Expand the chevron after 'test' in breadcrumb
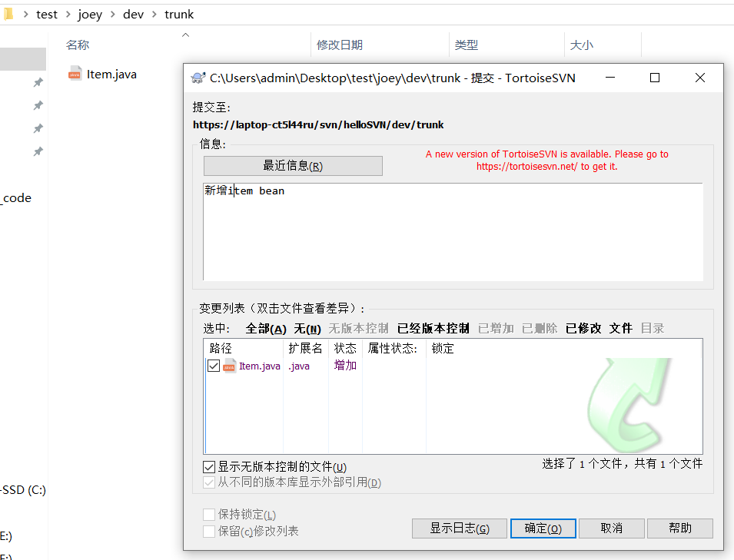This screenshot has width=734, height=560. tap(68, 15)
